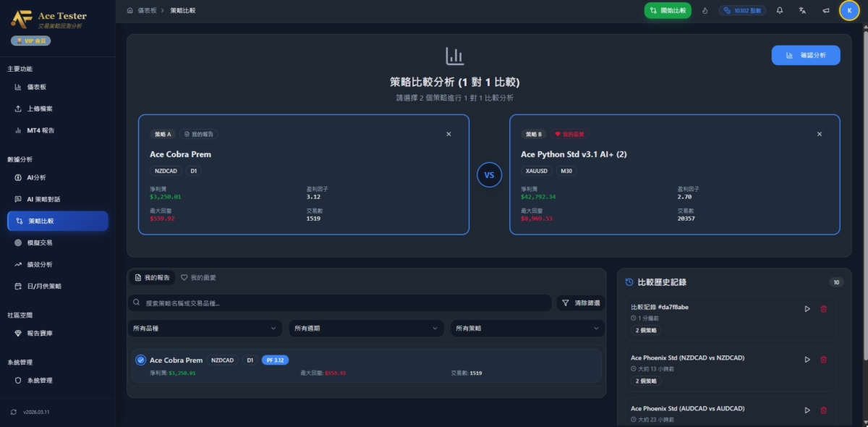Open the 所有策略 strategy dropdown
Viewport: 868px width, 427px height.
526,328
